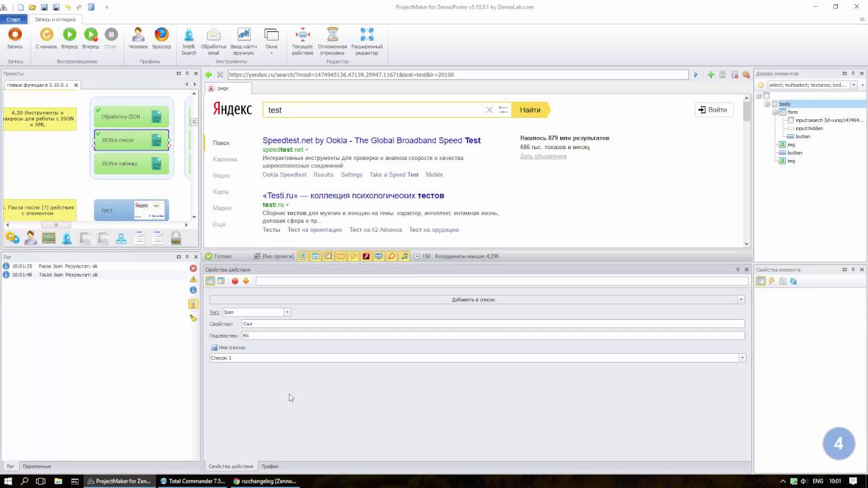Open the Браузер profile tool
868x488 pixels.
tap(161, 39)
